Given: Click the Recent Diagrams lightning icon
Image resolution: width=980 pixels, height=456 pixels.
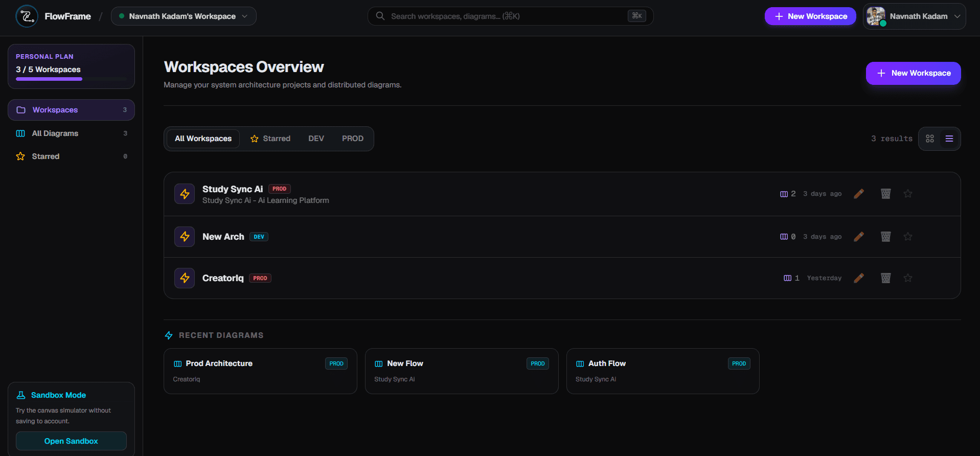Looking at the screenshot, I should tap(169, 335).
